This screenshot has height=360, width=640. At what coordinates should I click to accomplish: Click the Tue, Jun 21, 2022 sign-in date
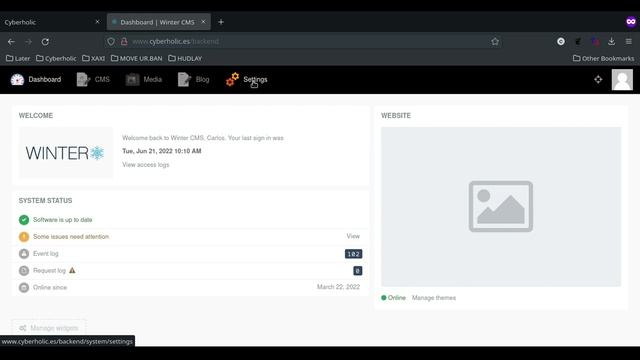[162, 151]
